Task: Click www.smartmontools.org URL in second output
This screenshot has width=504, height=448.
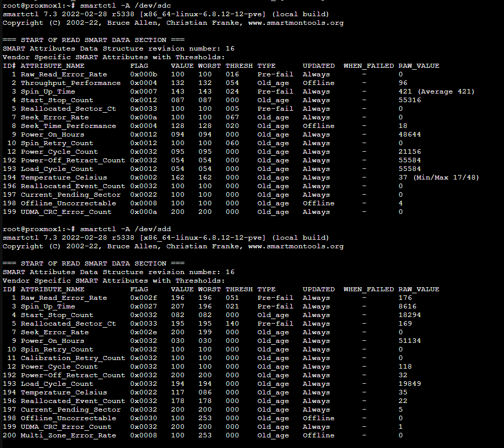Action: click(x=296, y=246)
